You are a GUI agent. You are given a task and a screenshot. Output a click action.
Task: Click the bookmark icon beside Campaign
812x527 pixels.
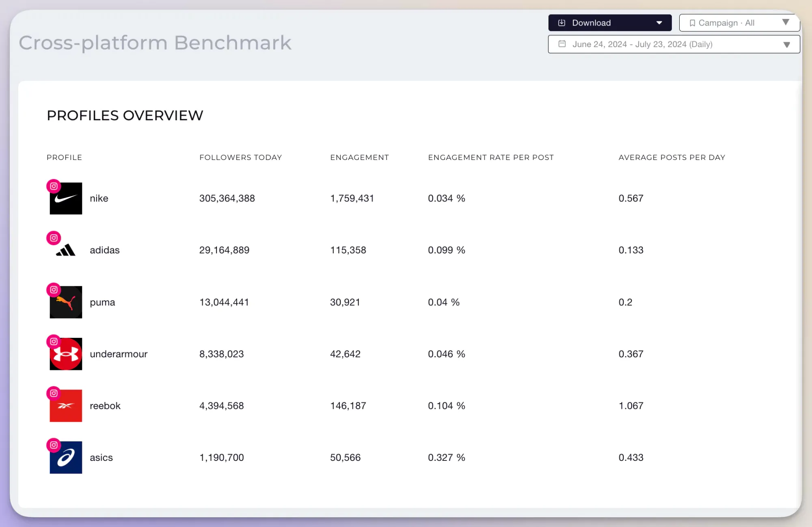[x=692, y=23]
